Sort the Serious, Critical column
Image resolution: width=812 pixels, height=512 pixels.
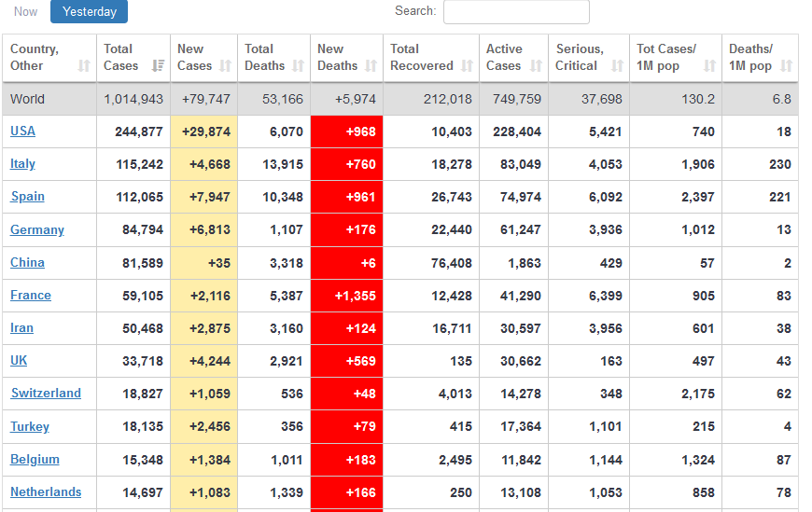tap(617, 66)
